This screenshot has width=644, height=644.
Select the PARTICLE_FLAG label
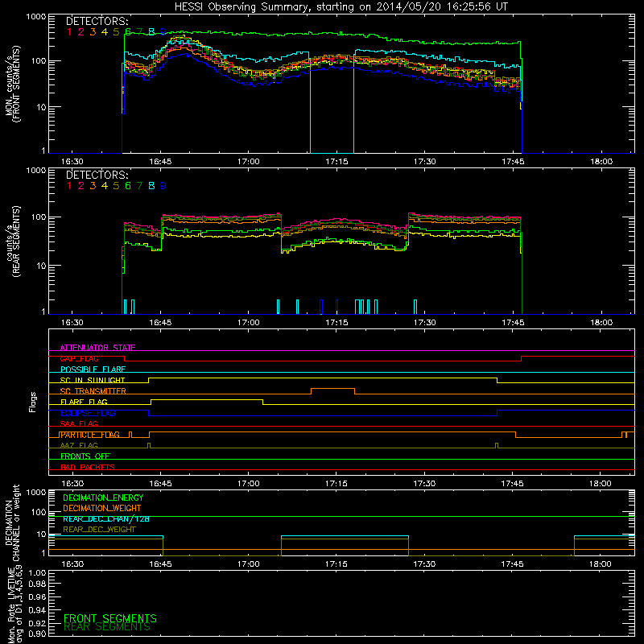pyautogui.click(x=90, y=435)
